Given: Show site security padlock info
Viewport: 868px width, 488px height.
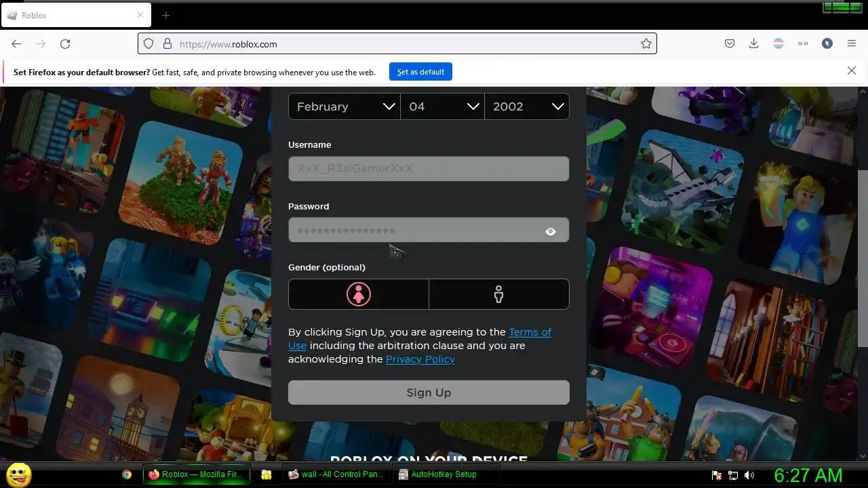Looking at the screenshot, I should point(167,43).
